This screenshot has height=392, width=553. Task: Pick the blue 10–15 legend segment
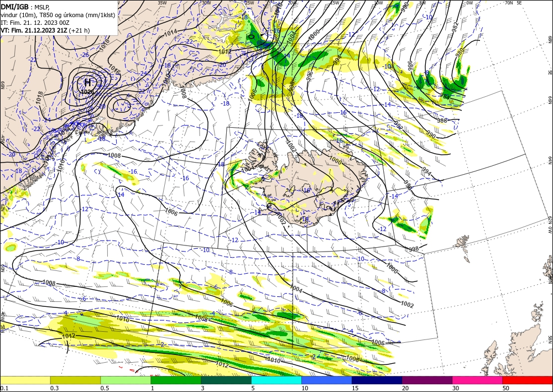(327, 380)
